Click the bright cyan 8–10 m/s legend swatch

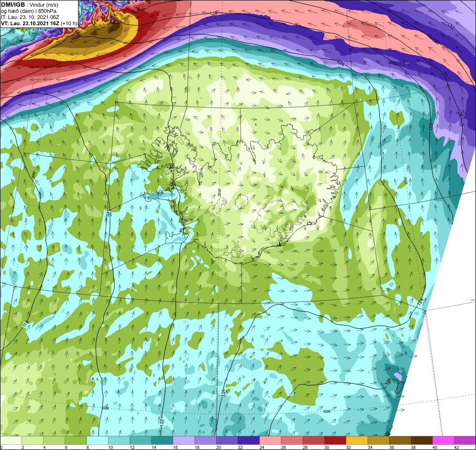coord(98,440)
